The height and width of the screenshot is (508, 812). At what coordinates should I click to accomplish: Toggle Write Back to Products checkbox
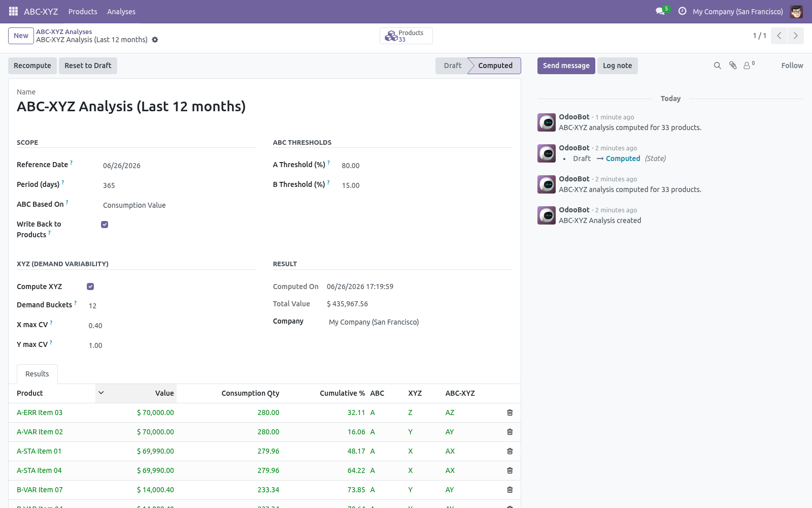click(105, 225)
